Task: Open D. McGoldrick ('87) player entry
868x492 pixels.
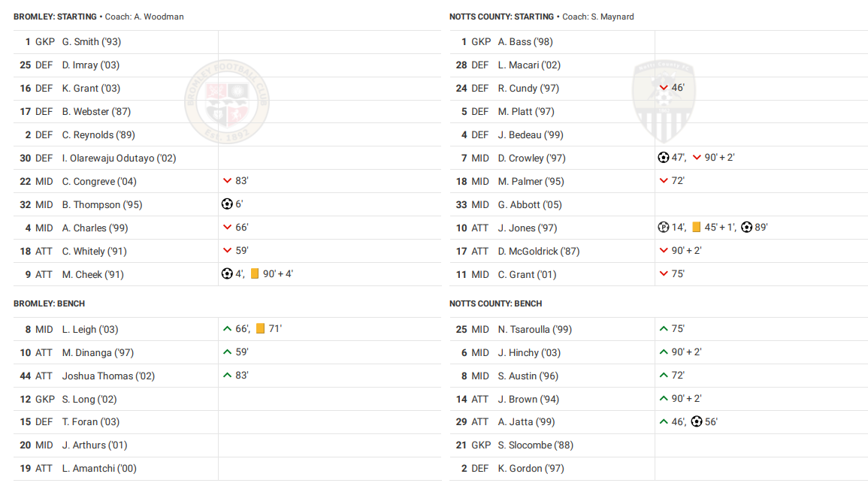Action: (538, 252)
